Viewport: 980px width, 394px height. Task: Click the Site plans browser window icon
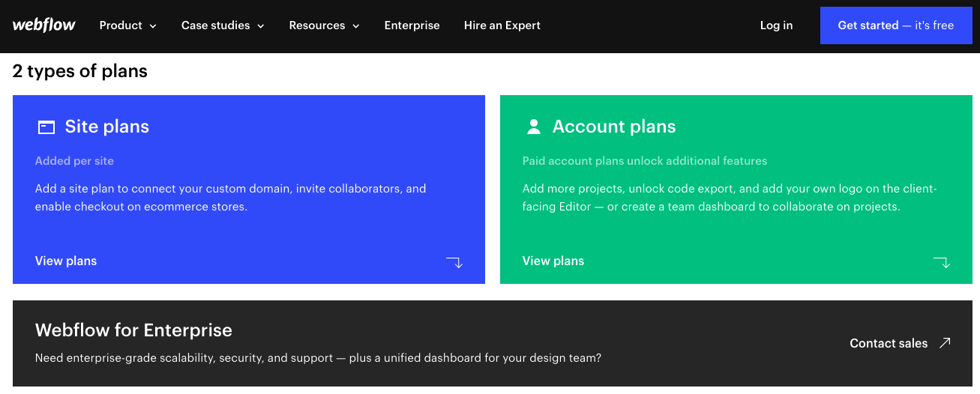[46, 127]
